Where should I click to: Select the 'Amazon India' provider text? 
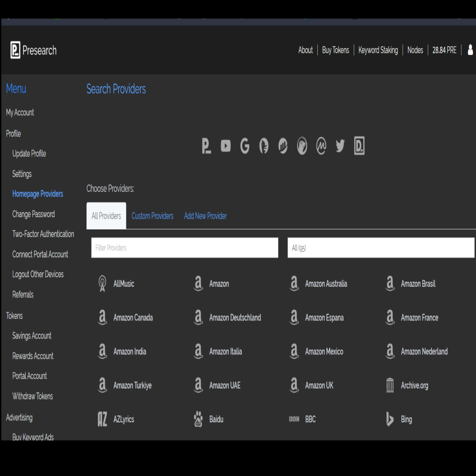(x=130, y=351)
